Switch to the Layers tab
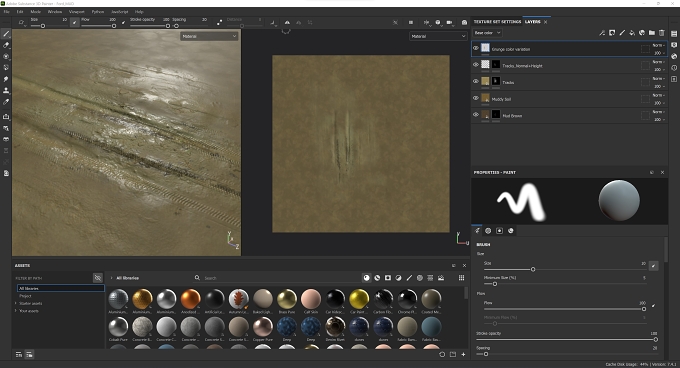680x368 pixels. pyautogui.click(x=533, y=22)
